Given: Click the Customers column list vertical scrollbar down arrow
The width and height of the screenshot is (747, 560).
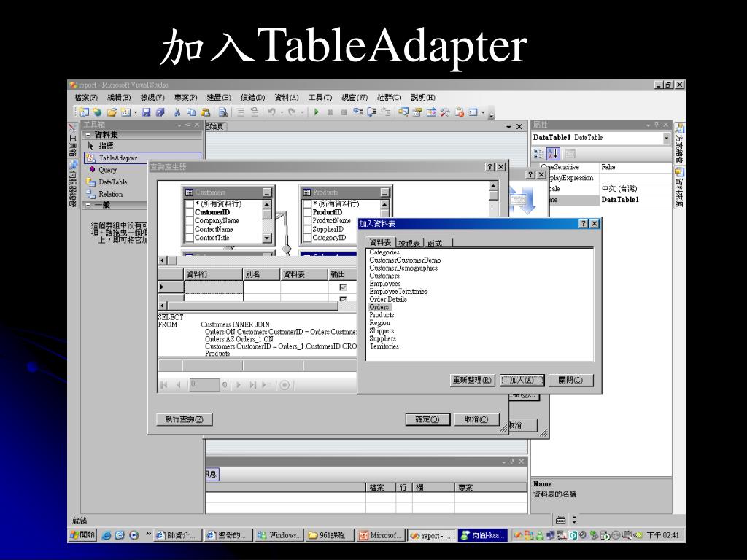Looking at the screenshot, I should pyautogui.click(x=267, y=238).
